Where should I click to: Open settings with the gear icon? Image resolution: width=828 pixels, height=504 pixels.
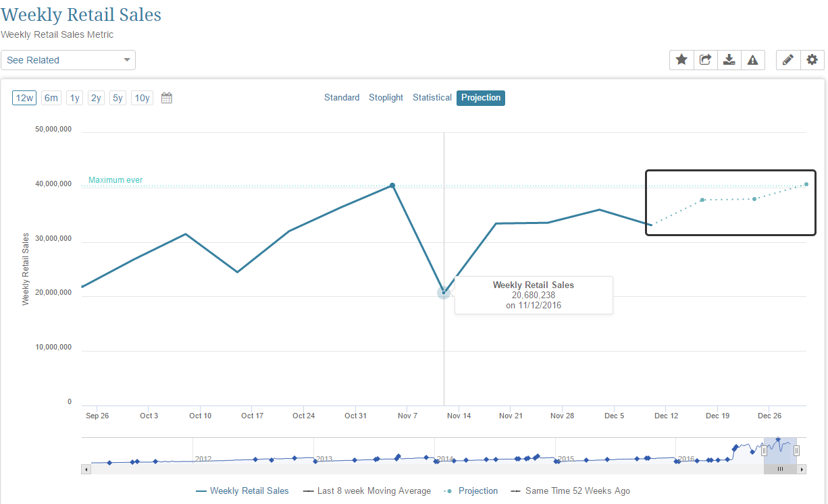812,60
